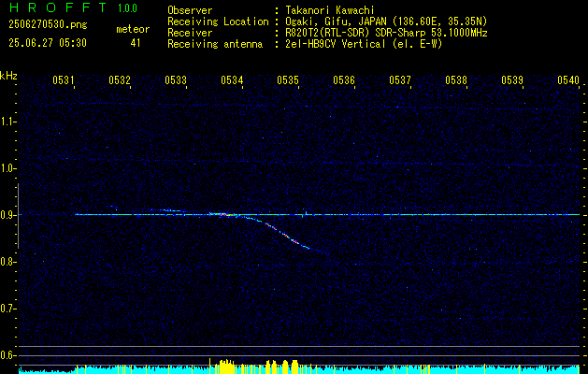
Task: Click the meteor count label
Action: (x=133, y=29)
